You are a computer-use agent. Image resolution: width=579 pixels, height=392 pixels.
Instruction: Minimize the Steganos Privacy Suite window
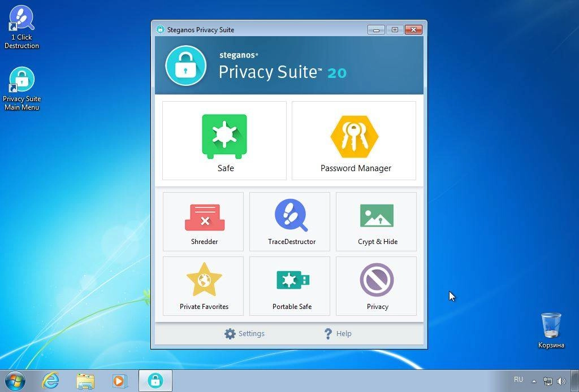click(376, 30)
